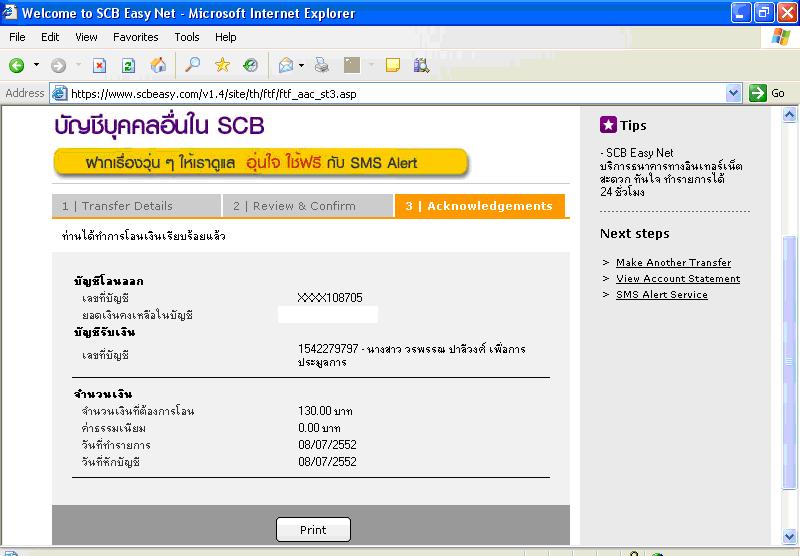The height and width of the screenshot is (556, 800).
Task: Open the File menu
Action: coord(17,37)
